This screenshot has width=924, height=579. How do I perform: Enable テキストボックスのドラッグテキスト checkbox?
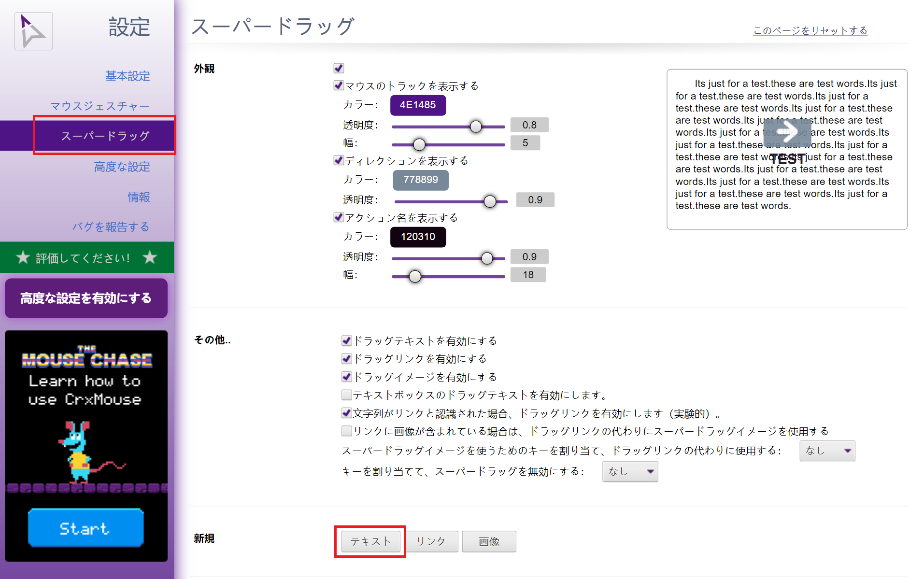[346, 395]
